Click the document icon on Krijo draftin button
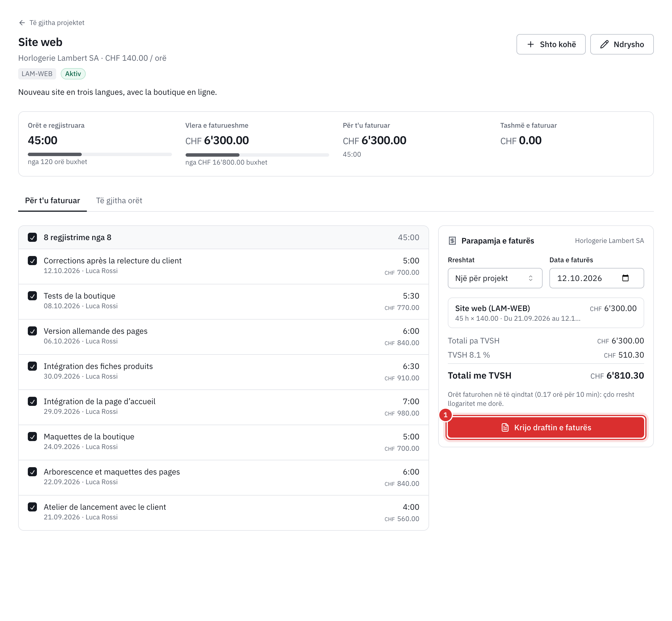 click(x=505, y=427)
